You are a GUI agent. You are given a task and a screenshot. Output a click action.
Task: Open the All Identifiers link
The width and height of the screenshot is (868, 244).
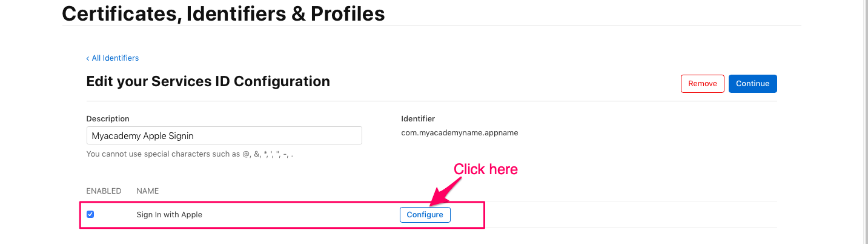point(115,58)
